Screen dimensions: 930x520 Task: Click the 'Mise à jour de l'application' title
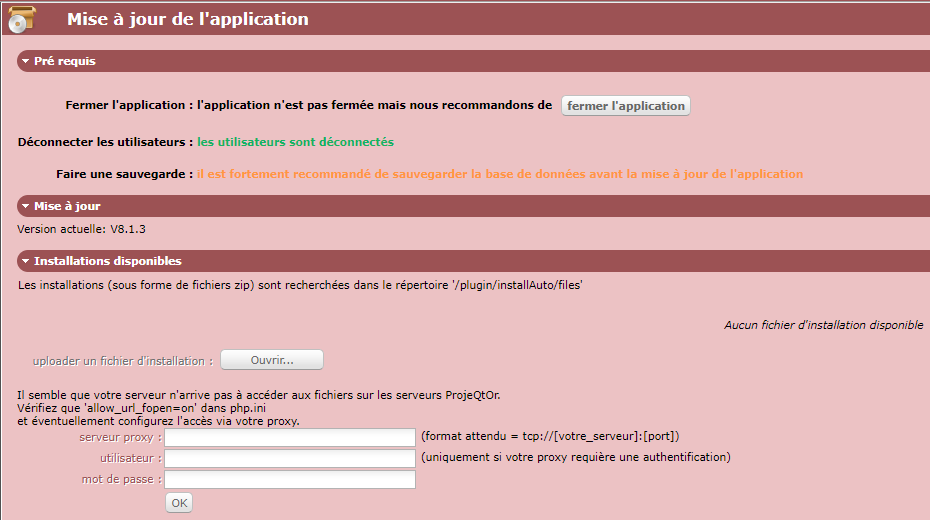[x=187, y=19]
